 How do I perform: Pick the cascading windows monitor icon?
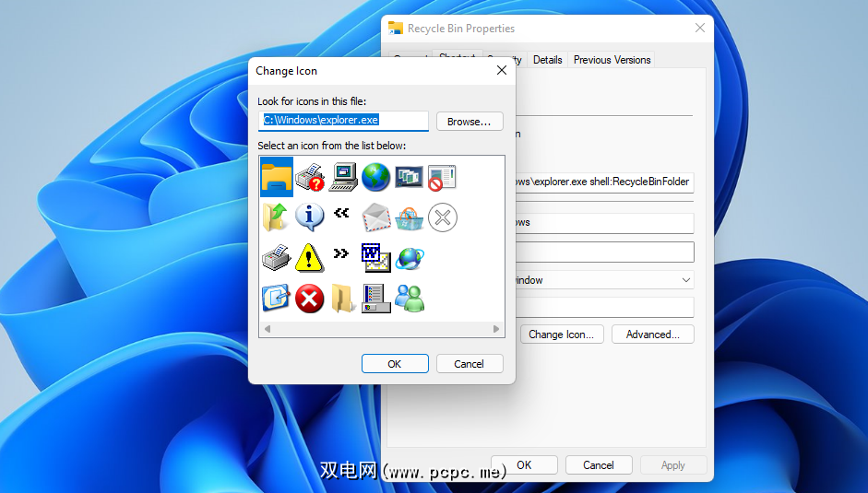409,177
